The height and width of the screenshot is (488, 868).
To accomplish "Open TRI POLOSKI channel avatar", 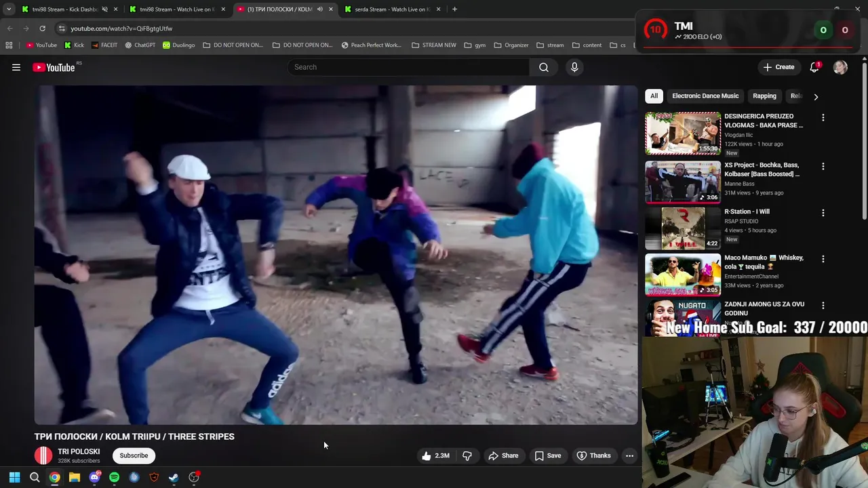I will (43, 455).
